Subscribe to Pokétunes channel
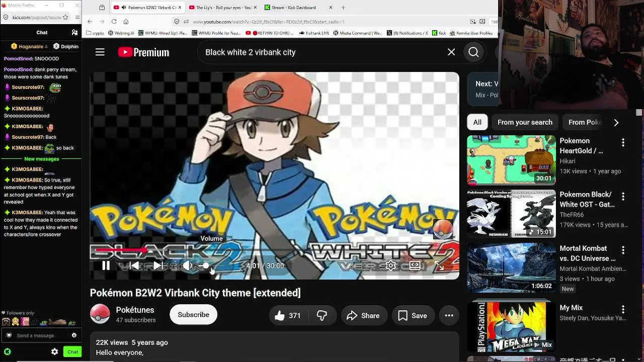The image size is (644, 362). point(194,315)
